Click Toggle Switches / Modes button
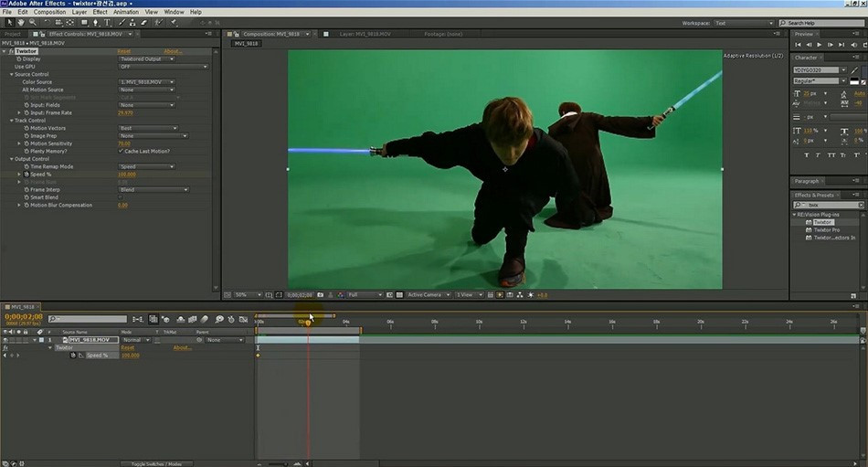Viewport: 868px width, 467px height. pos(155,463)
